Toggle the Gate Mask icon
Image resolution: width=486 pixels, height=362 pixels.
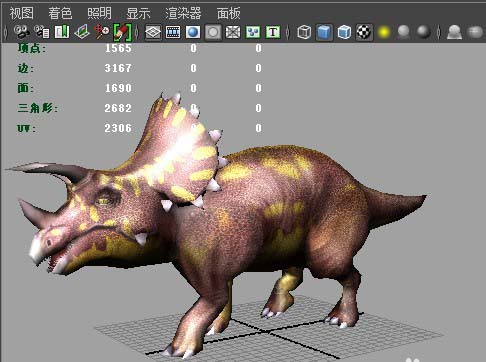(213, 32)
